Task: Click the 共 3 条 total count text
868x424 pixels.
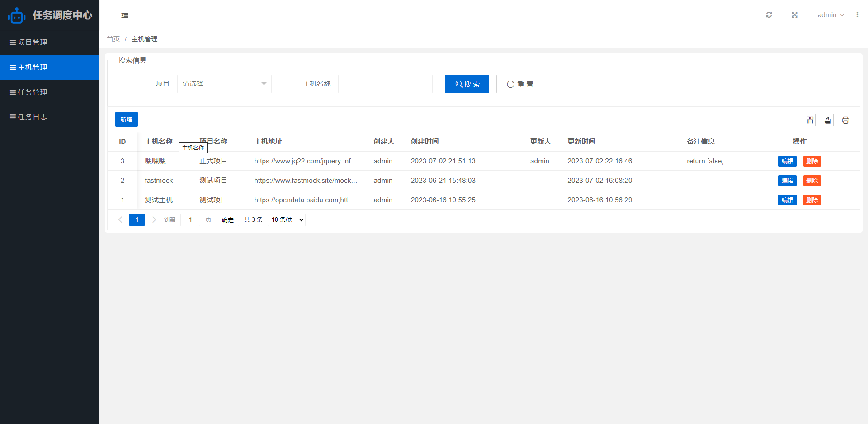Action: point(253,219)
